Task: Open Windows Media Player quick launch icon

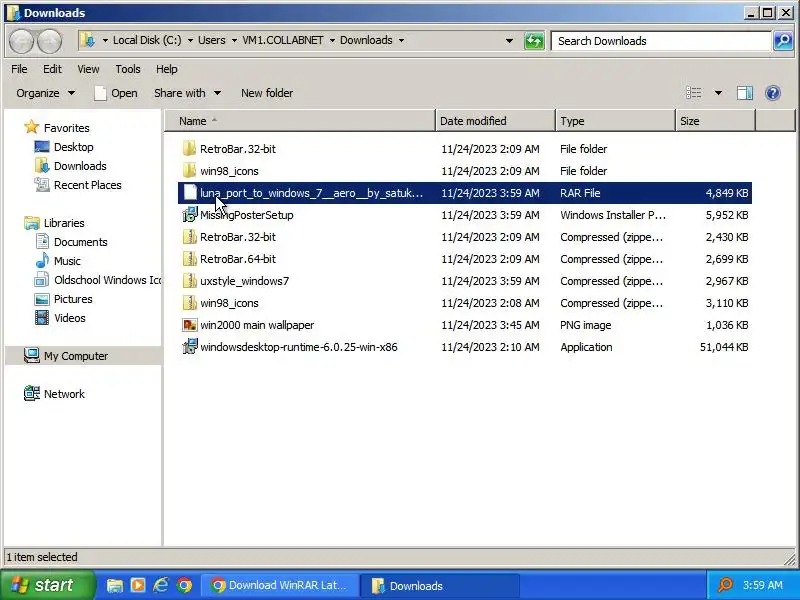Action: point(138,585)
